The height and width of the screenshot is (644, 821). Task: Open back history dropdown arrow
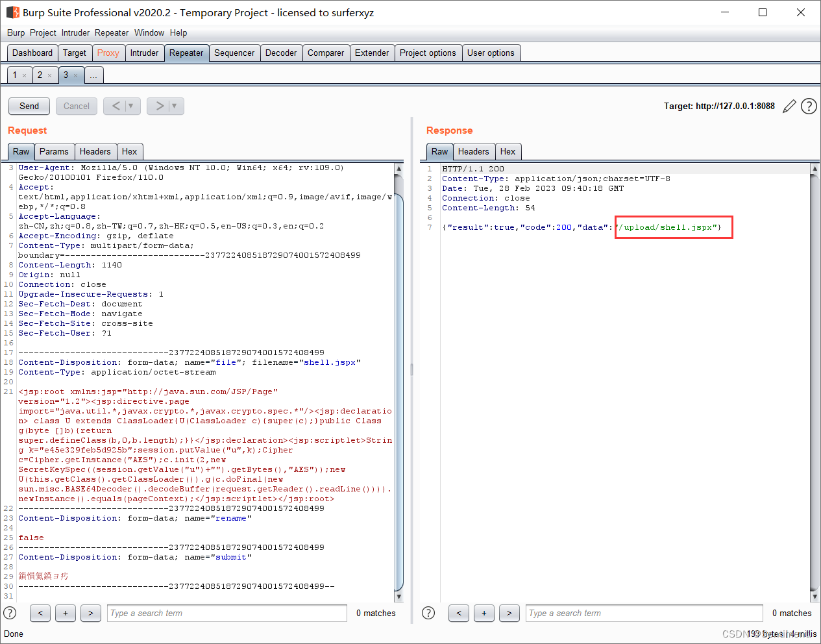[132, 106]
